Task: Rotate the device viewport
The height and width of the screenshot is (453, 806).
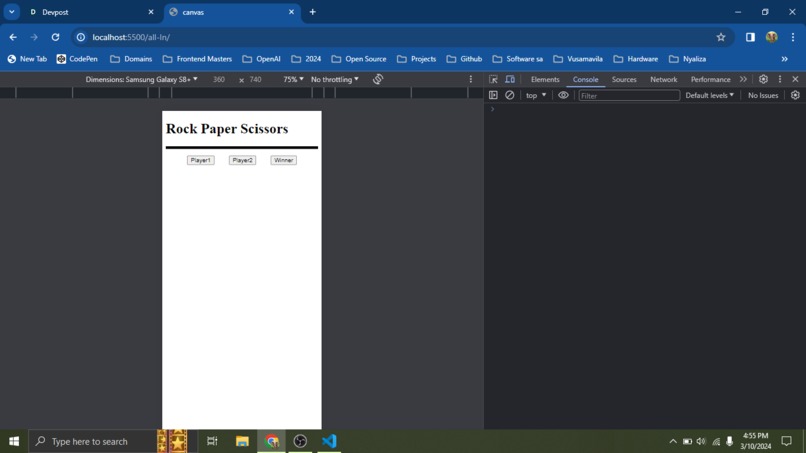Action: coord(378,79)
